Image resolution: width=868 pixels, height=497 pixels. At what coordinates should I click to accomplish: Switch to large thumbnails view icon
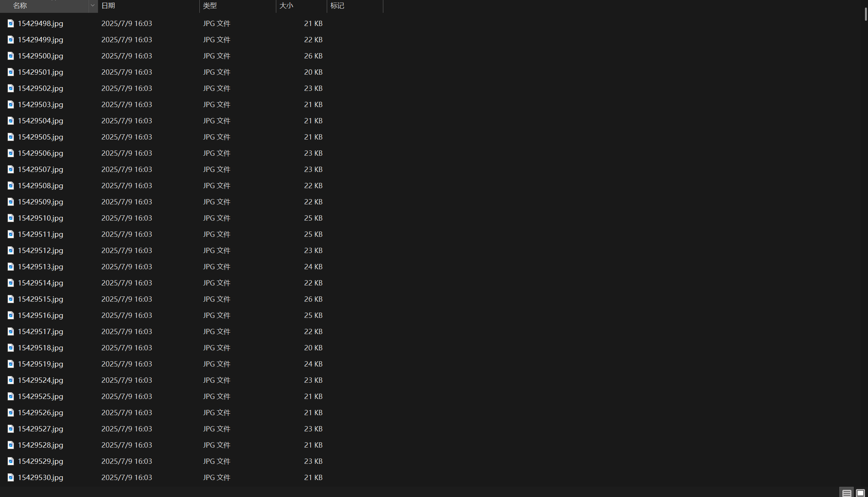click(860, 493)
